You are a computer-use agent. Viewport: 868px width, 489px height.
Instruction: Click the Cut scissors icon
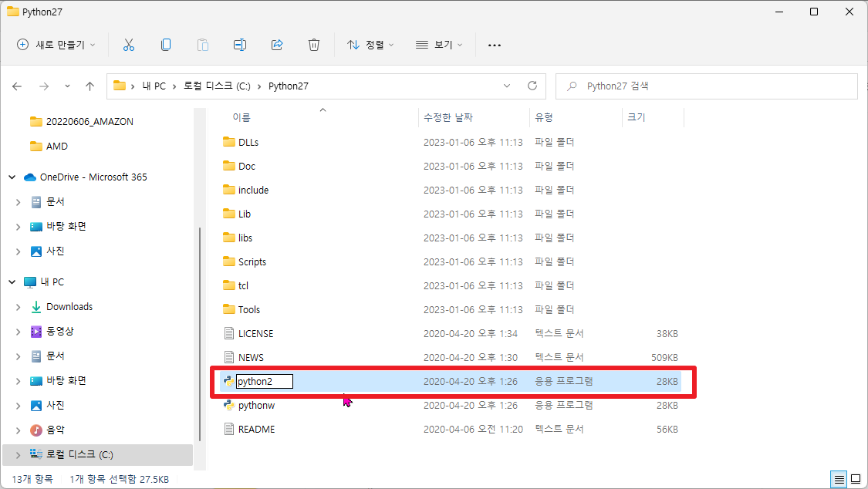coord(128,45)
